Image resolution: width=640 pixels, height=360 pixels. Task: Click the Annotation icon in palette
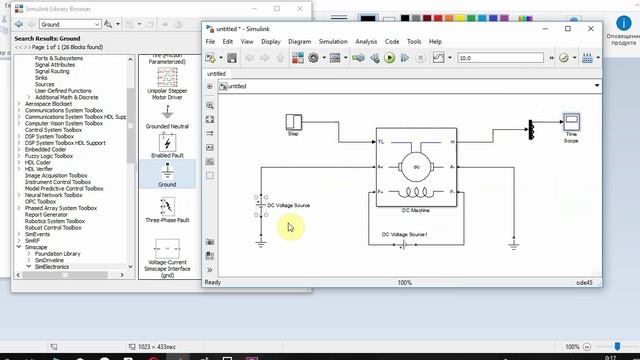coord(210,147)
